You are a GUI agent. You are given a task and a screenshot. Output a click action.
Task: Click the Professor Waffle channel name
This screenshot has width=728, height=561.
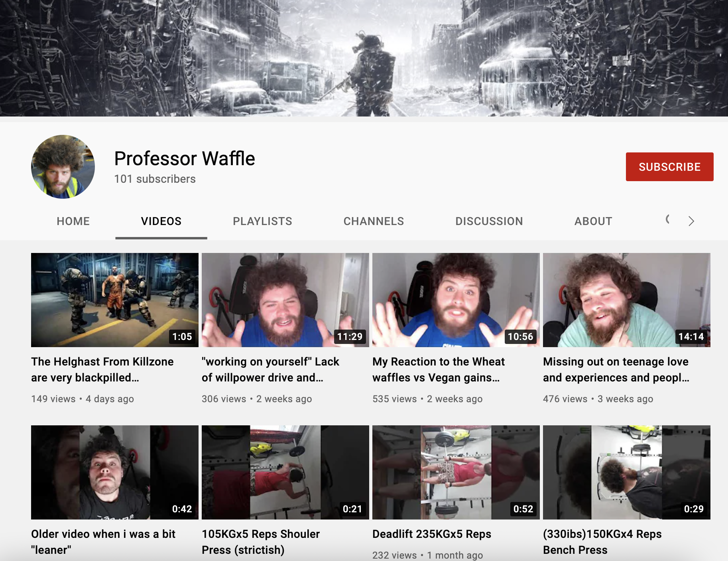coord(185,158)
